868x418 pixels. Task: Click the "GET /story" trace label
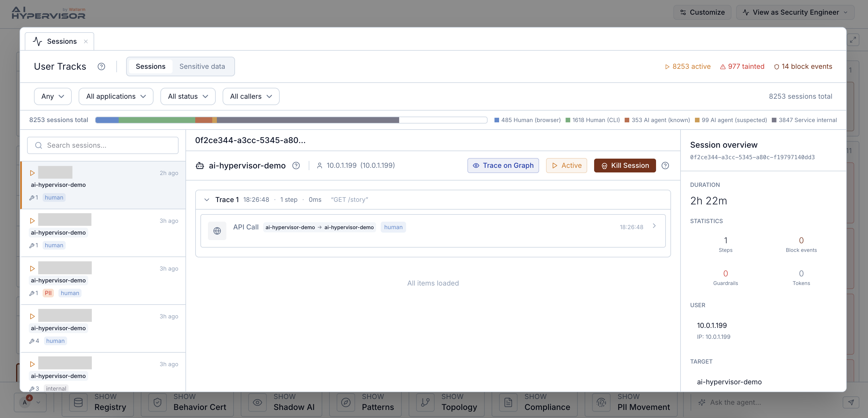(349, 200)
